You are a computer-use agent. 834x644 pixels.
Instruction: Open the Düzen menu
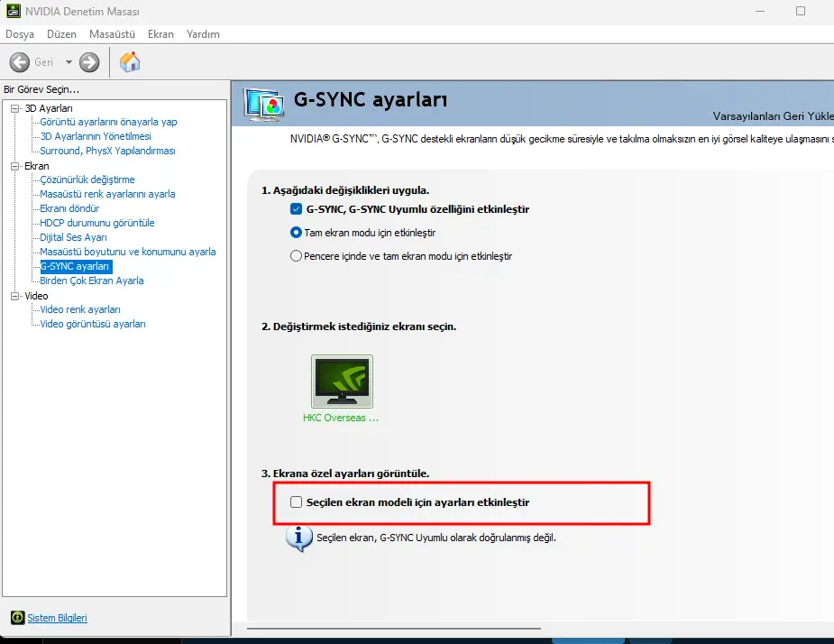pos(61,34)
